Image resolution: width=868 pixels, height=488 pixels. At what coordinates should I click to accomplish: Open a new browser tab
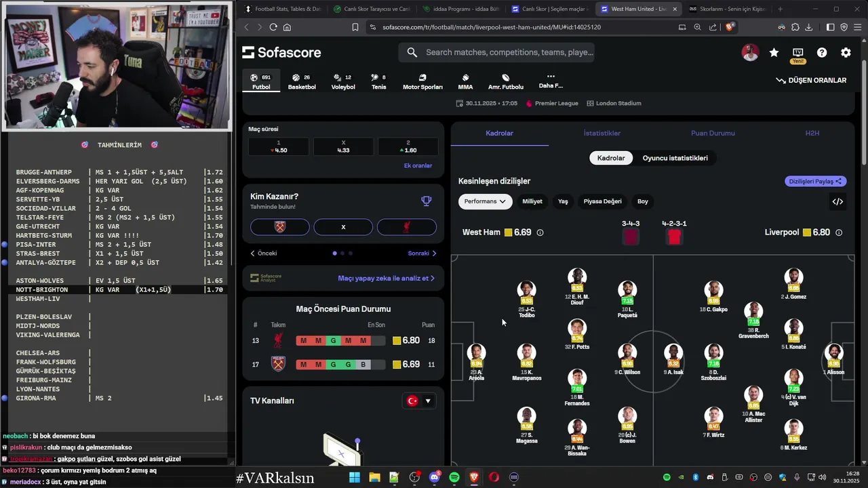click(x=780, y=9)
